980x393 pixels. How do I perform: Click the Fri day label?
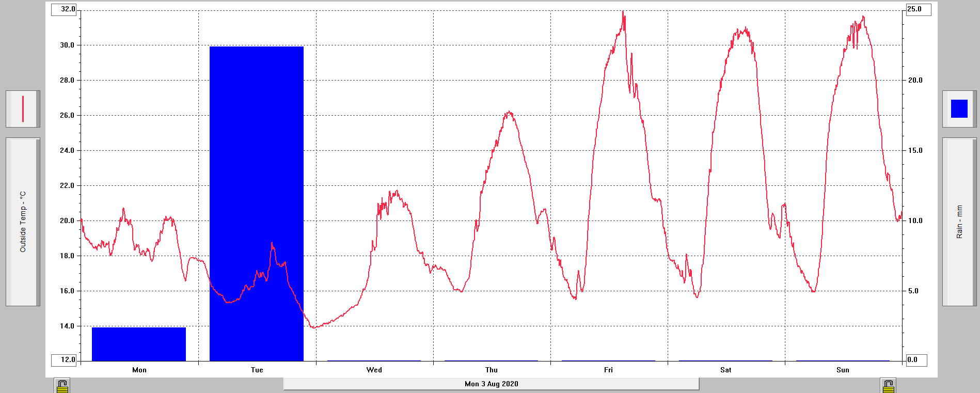[608, 370]
